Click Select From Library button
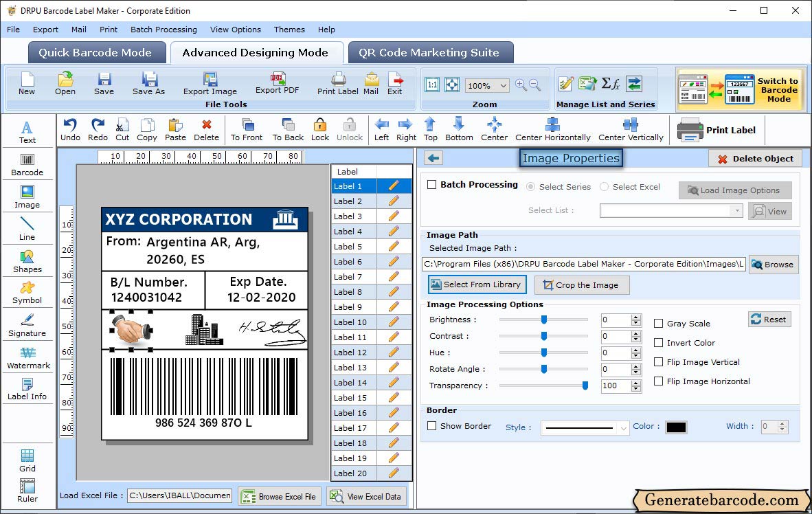 coord(477,284)
